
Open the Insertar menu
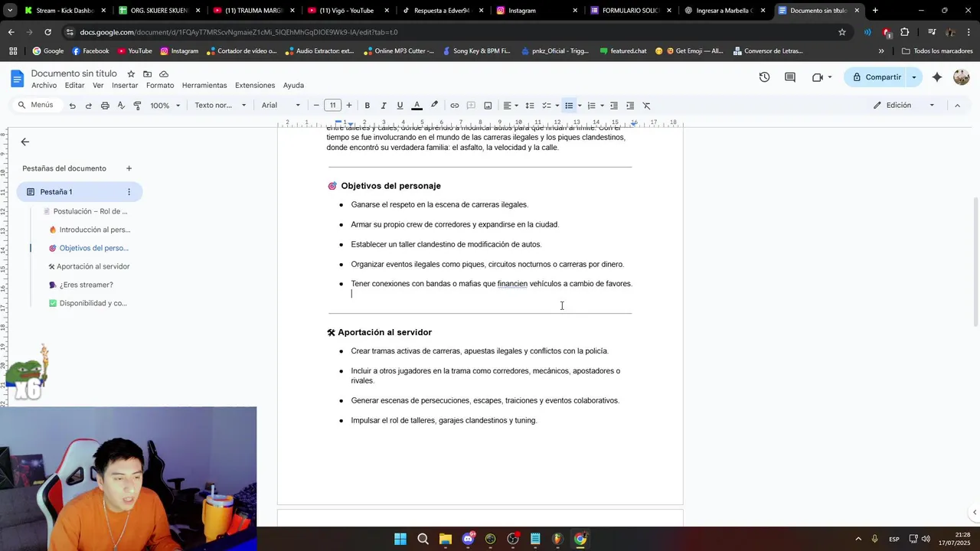tap(125, 85)
